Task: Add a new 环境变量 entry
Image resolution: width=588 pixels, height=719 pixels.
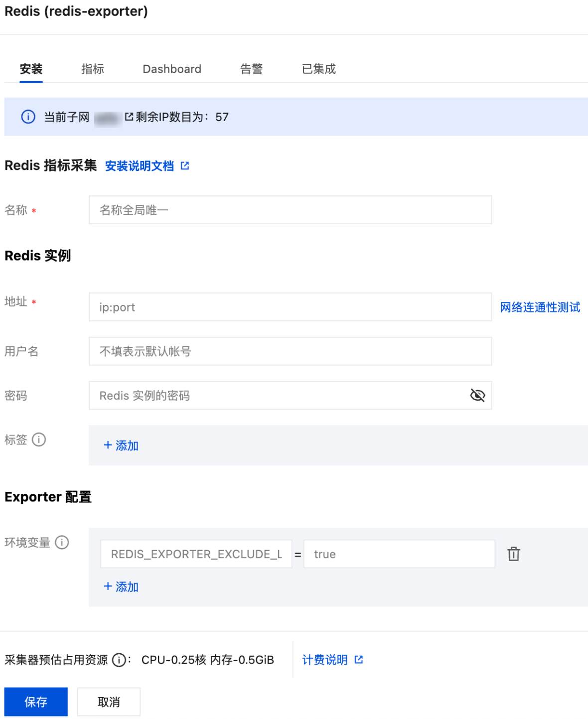Action: click(121, 586)
